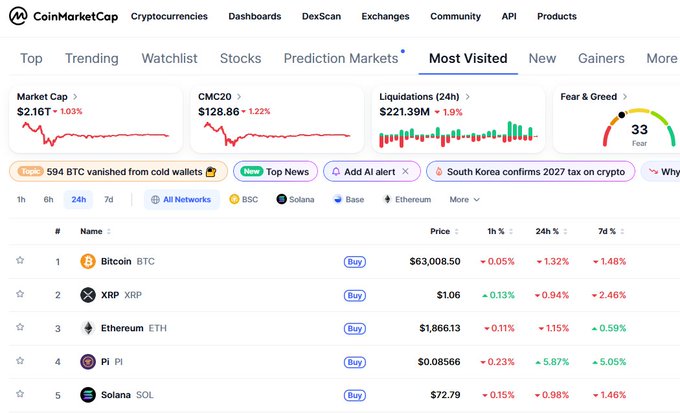Open the Dashboards menu
This screenshot has height=413, width=680.
(x=255, y=16)
